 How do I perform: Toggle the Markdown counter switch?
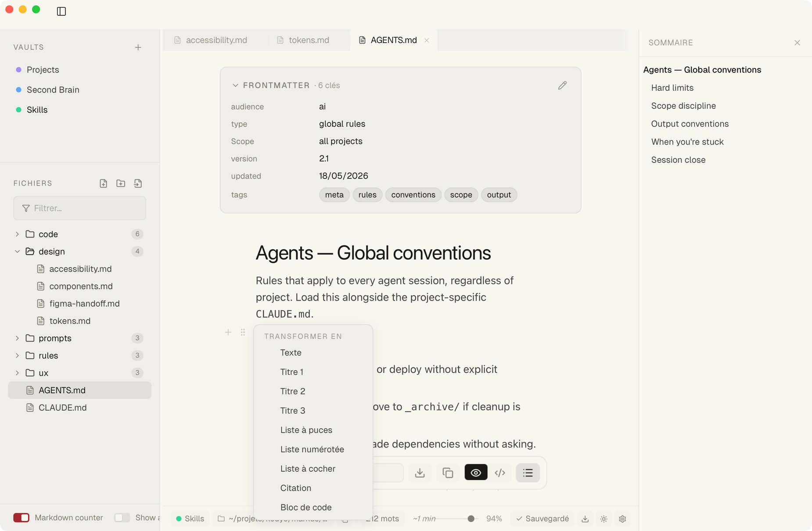(x=21, y=518)
